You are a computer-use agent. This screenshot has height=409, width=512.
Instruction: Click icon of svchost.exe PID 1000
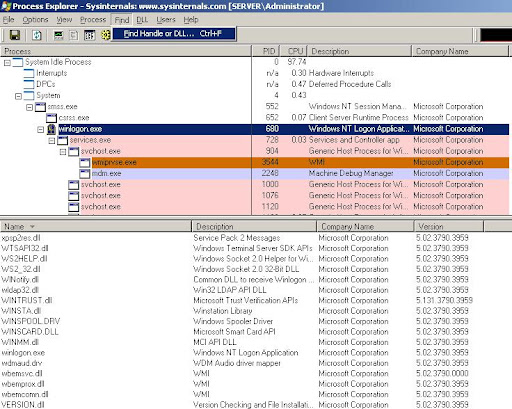(x=73, y=185)
